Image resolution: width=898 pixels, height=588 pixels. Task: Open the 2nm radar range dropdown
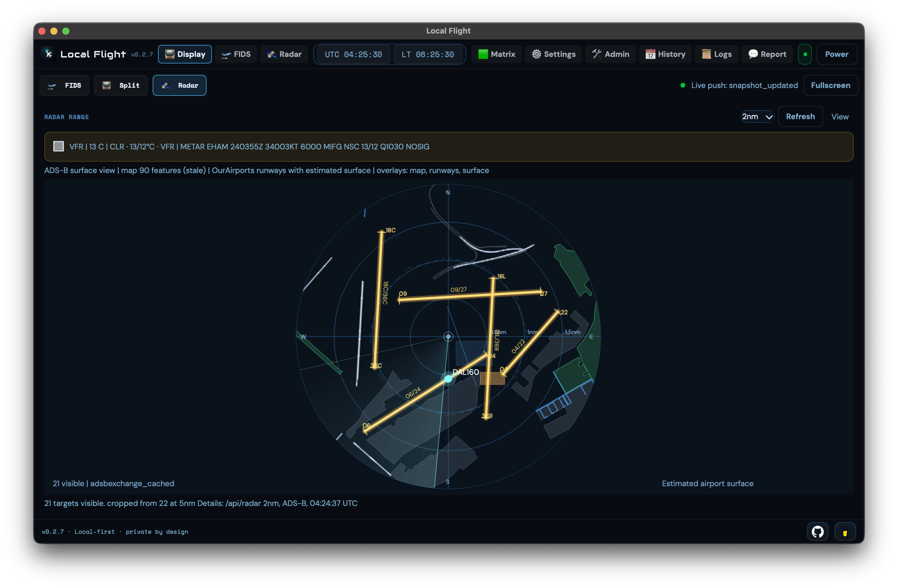[x=758, y=117]
